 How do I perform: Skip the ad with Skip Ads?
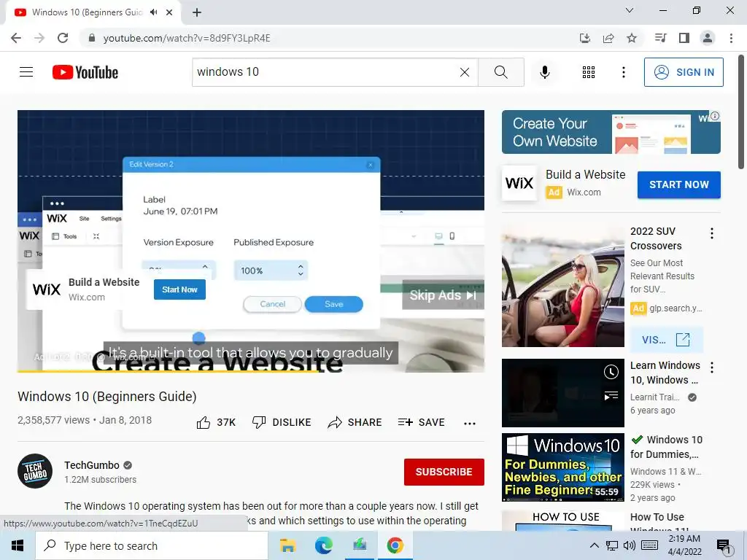pyautogui.click(x=443, y=295)
